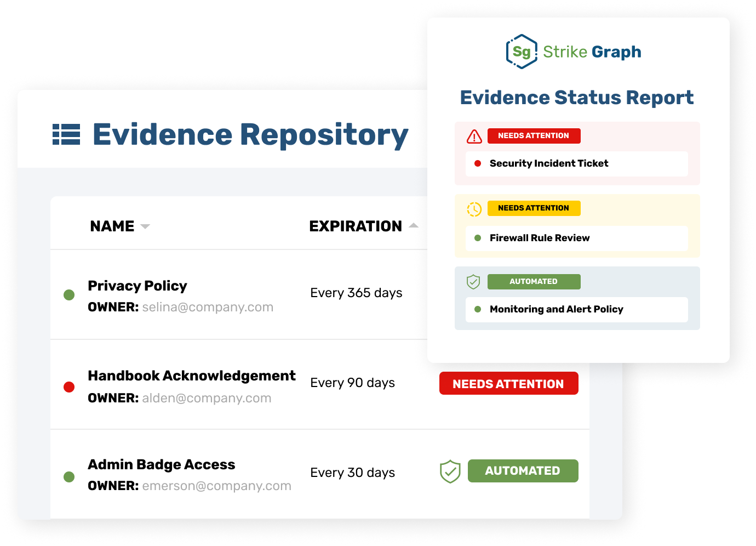Open the Admin Badge Access entry
The width and height of the screenshot is (756, 546).
[x=162, y=464]
